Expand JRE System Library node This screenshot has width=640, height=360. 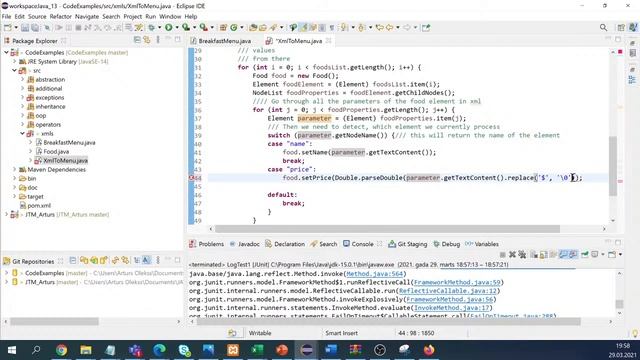click(15, 62)
